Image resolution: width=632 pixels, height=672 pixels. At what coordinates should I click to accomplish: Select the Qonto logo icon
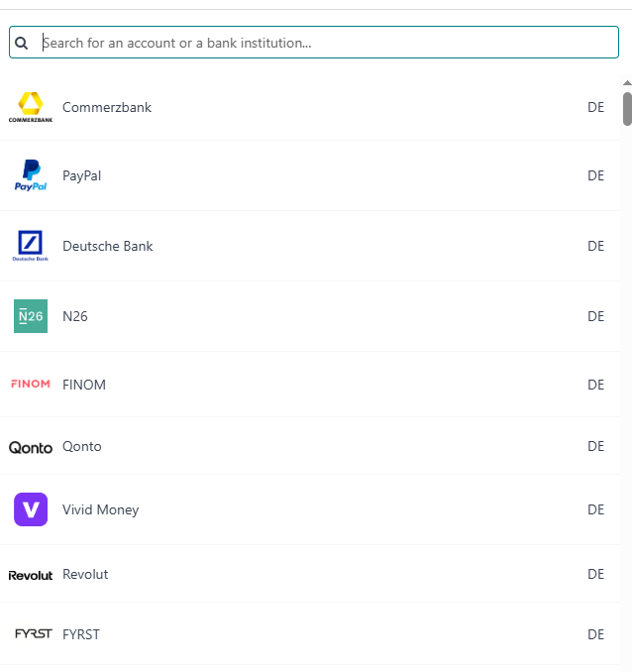tap(31, 447)
